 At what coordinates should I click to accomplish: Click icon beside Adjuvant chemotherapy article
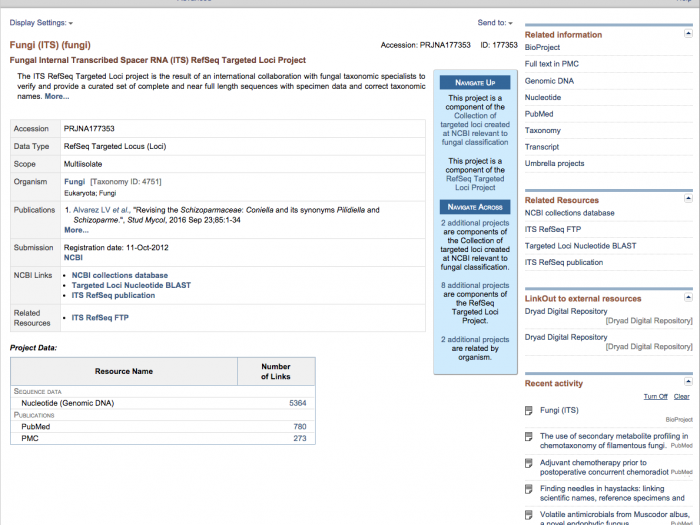coord(529,463)
